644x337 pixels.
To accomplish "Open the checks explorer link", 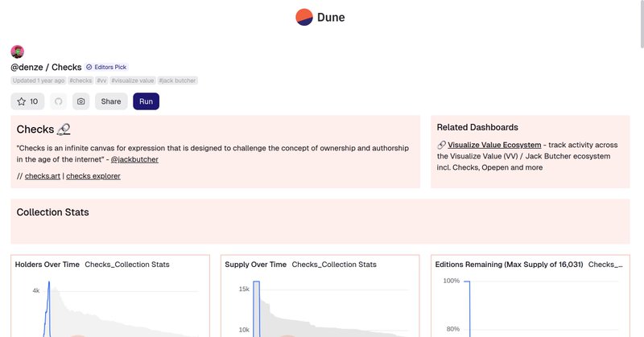I will tap(93, 176).
